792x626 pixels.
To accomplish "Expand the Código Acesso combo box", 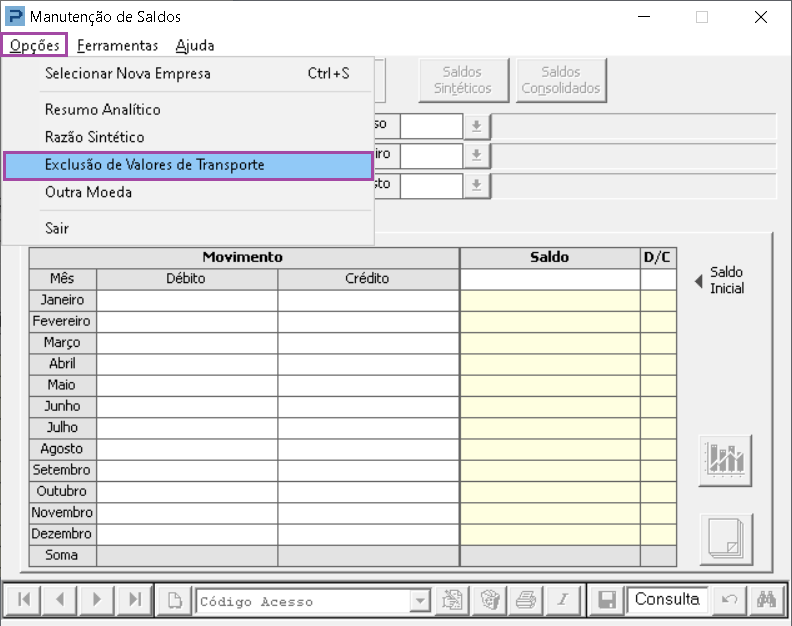I will pyautogui.click(x=421, y=601).
